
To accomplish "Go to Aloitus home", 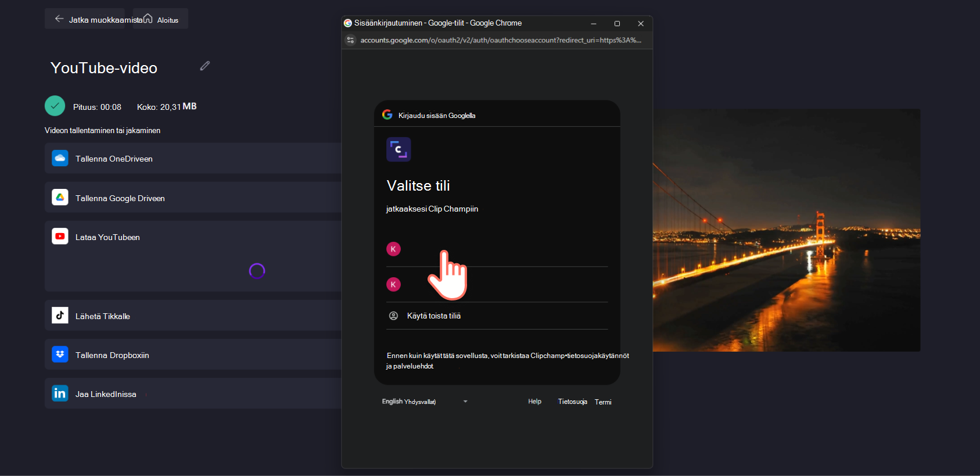I will point(160,19).
